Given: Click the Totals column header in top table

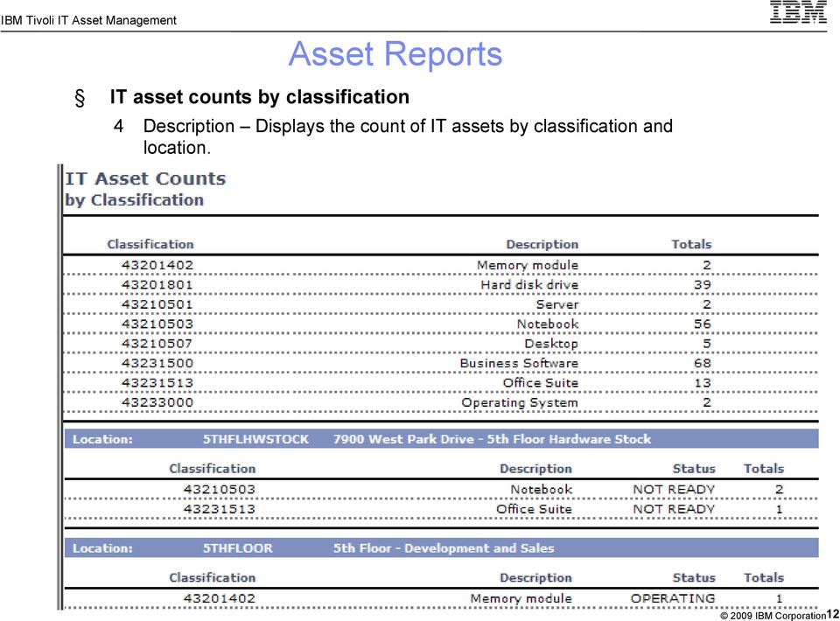Looking at the screenshot, I should pyautogui.click(x=691, y=244).
